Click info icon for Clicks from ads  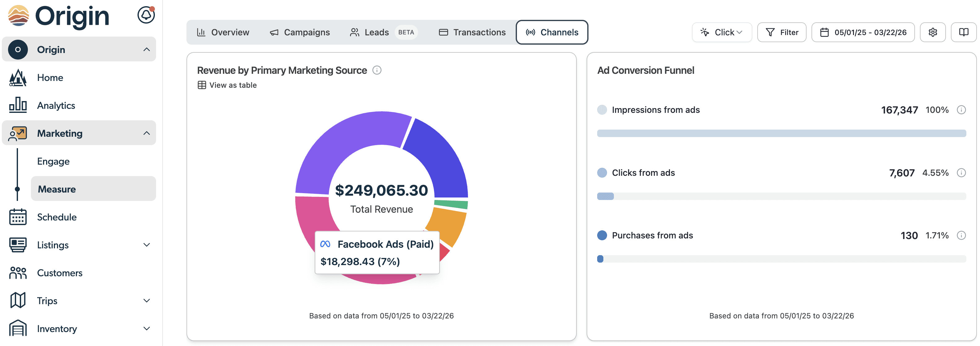[x=961, y=173]
